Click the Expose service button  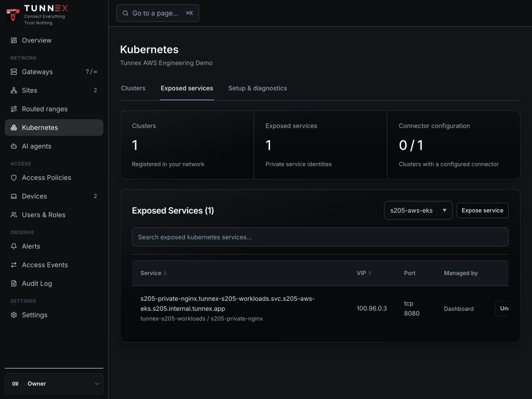(482, 211)
